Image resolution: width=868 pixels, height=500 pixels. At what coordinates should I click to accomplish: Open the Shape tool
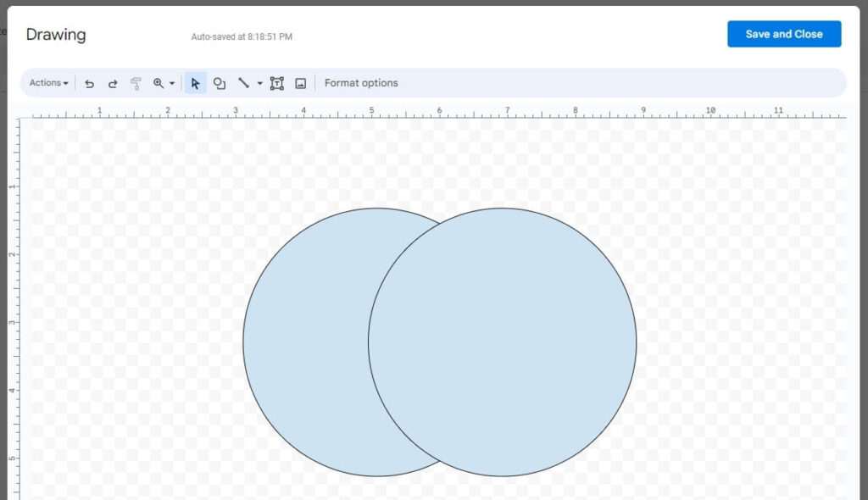(x=220, y=82)
